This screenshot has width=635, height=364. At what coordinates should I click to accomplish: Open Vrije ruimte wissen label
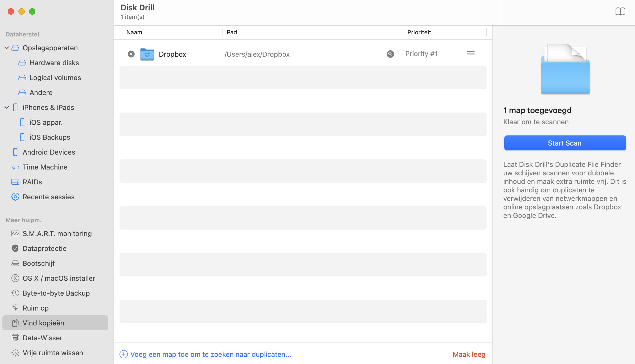(x=53, y=353)
